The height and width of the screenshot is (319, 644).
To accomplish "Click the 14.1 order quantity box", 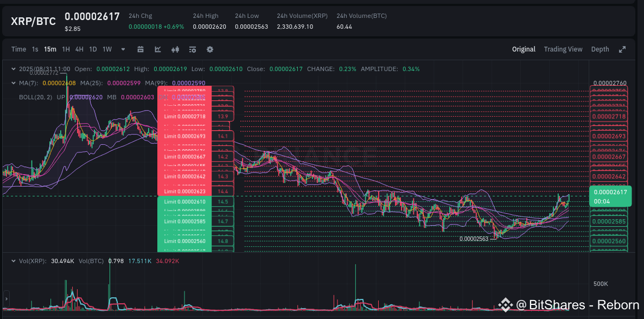I will [x=223, y=136].
